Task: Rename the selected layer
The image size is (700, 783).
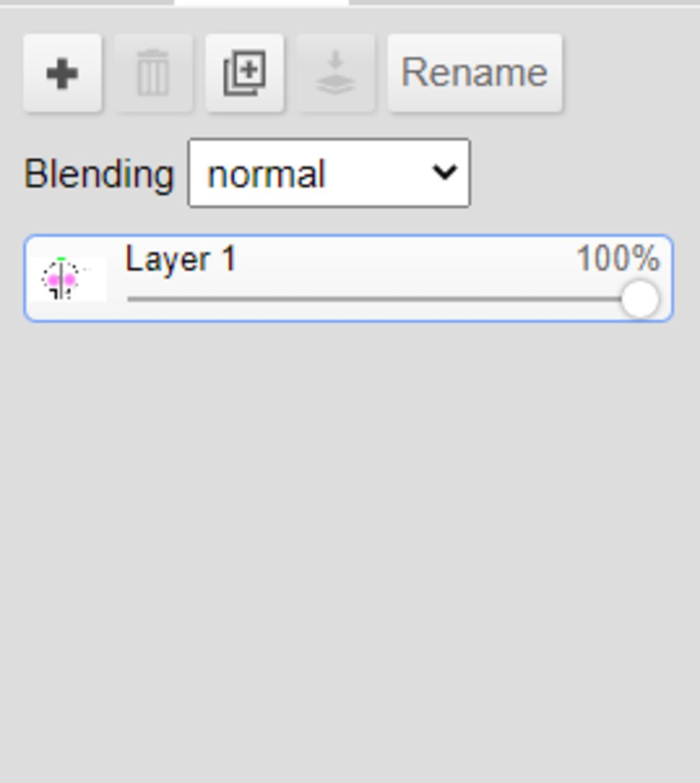Action: click(x=474, y=73)
